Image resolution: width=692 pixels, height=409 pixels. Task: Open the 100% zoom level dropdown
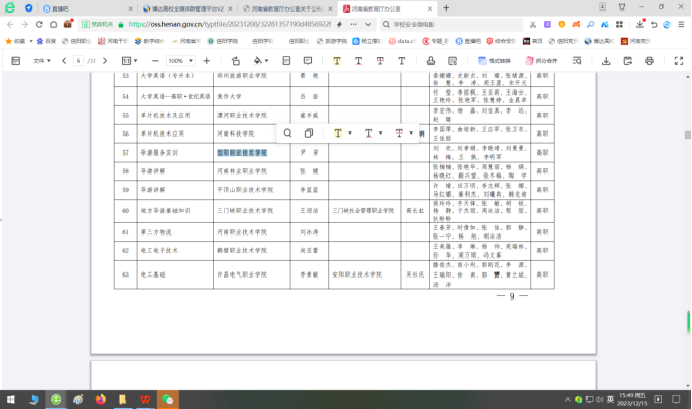(182, 60)
